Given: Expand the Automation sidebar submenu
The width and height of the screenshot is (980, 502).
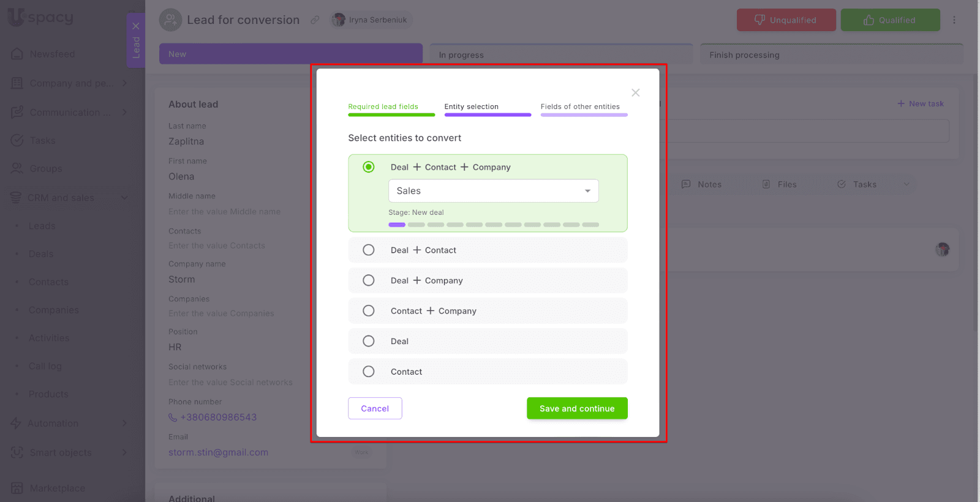Looking at the screenshot, I should tap(124, 423).
